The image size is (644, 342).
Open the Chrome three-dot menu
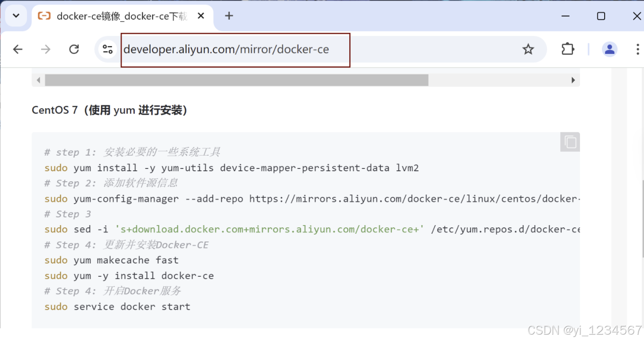[x=638, y=49]
